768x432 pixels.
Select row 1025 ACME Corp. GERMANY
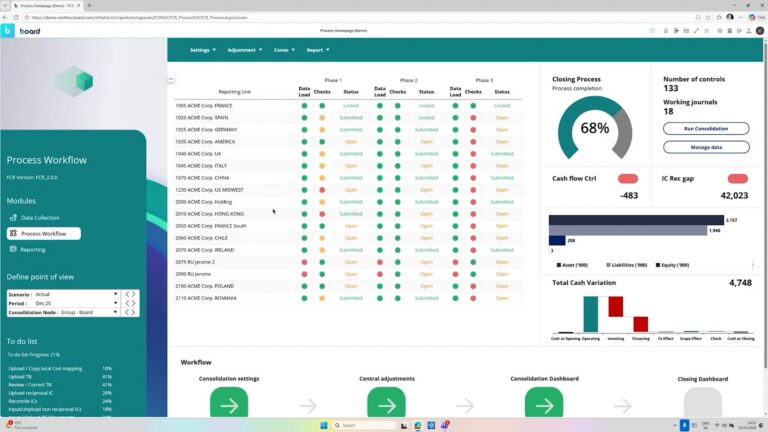click(348, 130)
